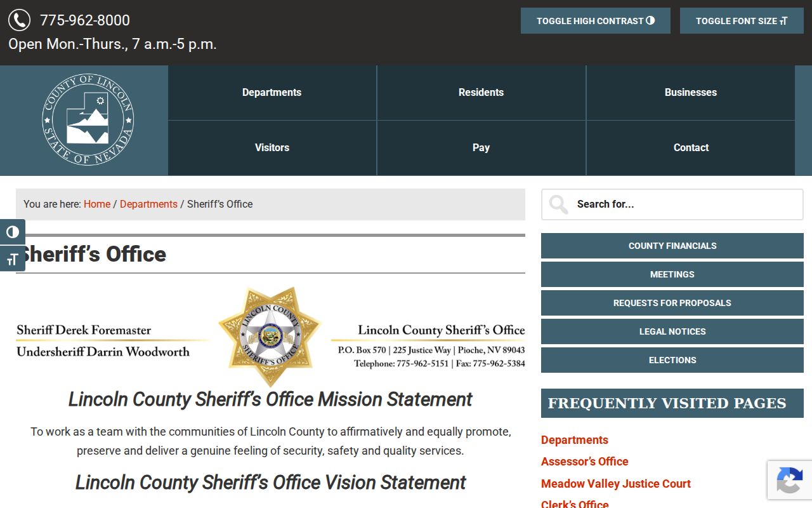Click the phone number 775-962-8000

click(x=85, y=20)
